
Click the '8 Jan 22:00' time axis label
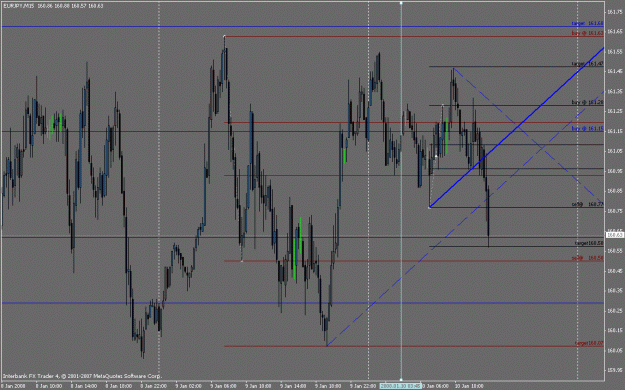click(x=153, y=386)
